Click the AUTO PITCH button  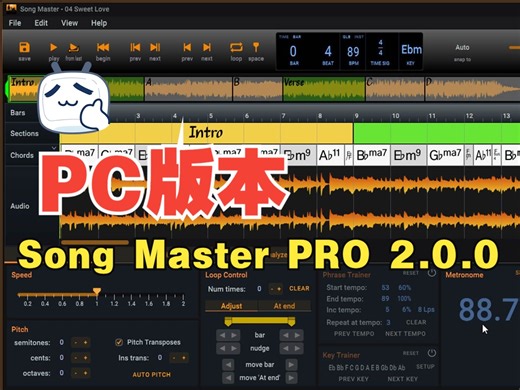pyautogui.click(x=151, y=374)
